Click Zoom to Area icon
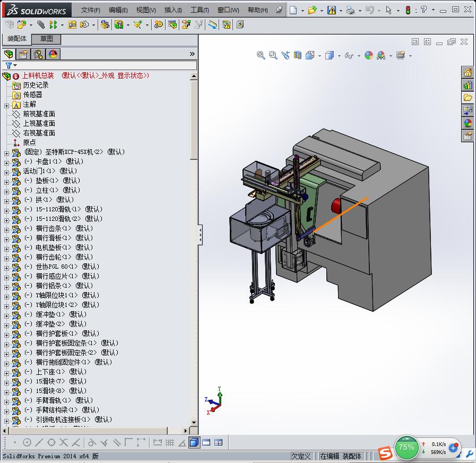The height and width of the screenshot is (463, 476). 273,55
